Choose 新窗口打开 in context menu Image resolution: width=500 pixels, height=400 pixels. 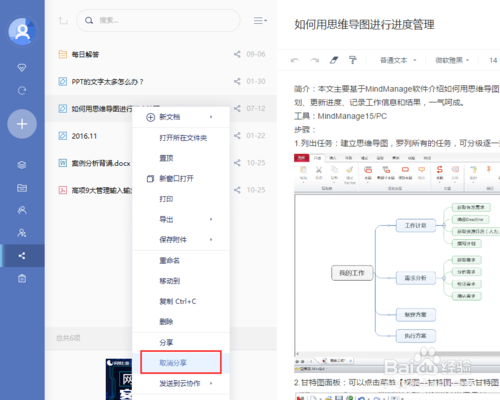181,179
